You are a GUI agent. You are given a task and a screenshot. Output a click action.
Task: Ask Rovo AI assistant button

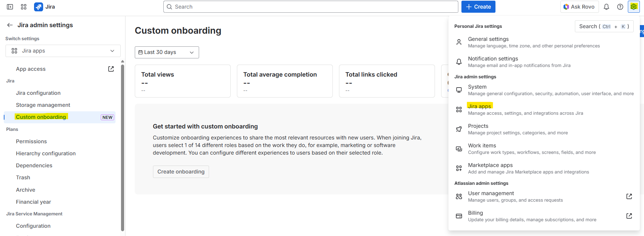(579, 7)
